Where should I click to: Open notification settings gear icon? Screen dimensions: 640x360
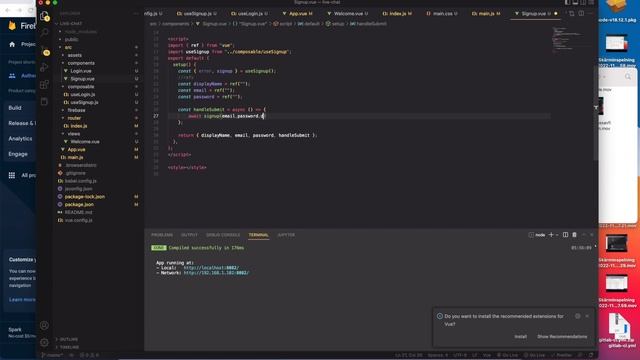[x=578, y=316]
